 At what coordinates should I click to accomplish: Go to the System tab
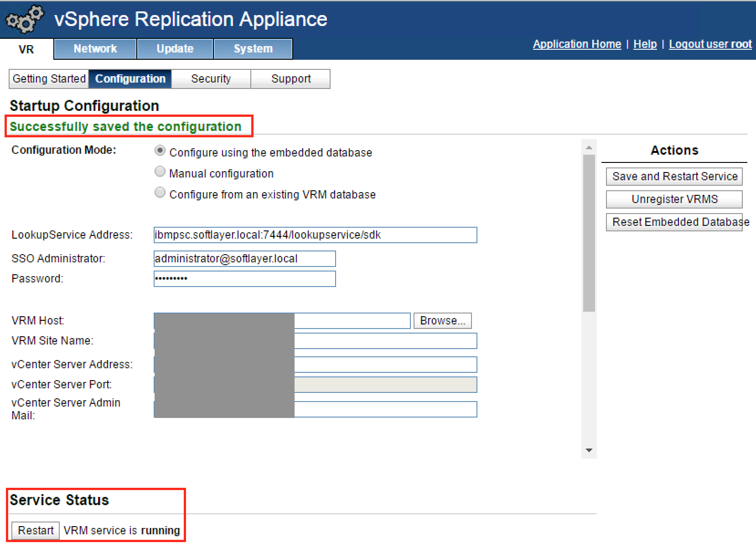click(253, 49)
